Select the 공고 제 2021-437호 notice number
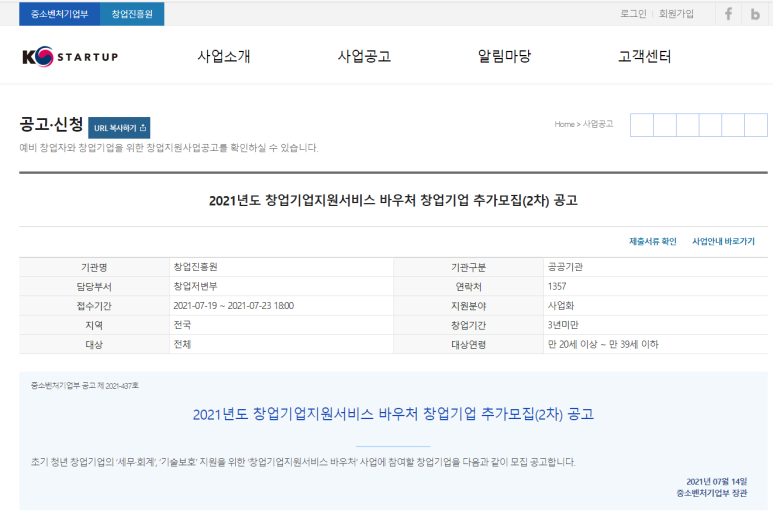The image size is (773, 515). pyautogui.click(x=85, y=385)
